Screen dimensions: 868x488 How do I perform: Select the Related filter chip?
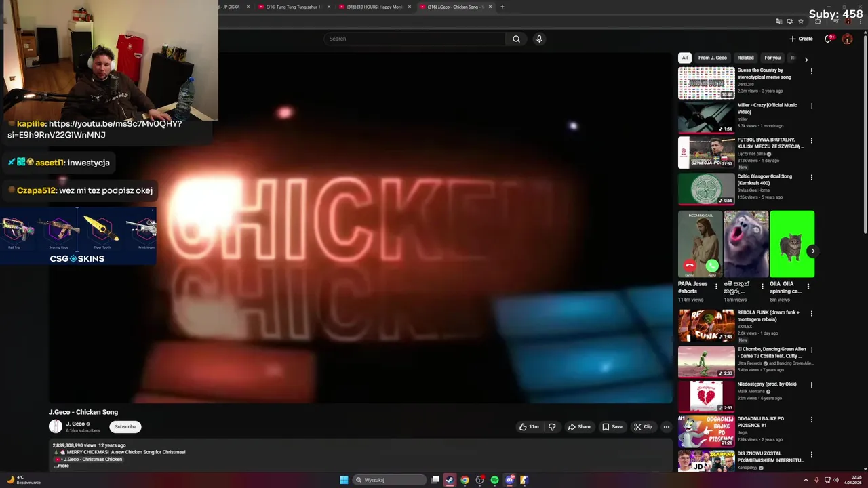pos(745,58)
